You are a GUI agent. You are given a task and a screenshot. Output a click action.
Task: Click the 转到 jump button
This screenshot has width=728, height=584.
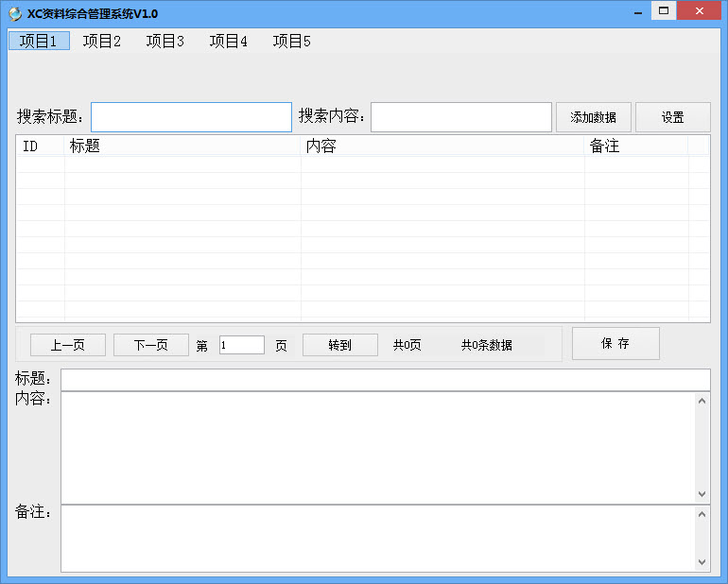(339, 345)
